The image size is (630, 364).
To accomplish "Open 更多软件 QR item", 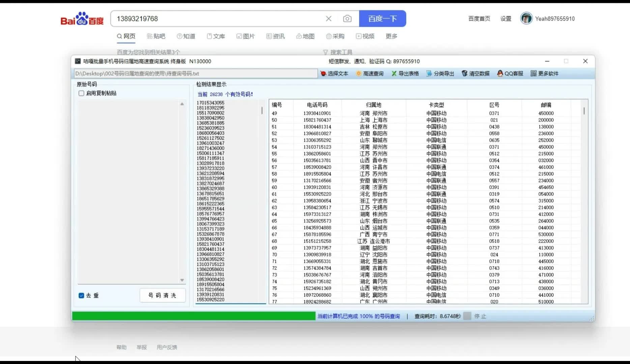I will pos(544,73).
